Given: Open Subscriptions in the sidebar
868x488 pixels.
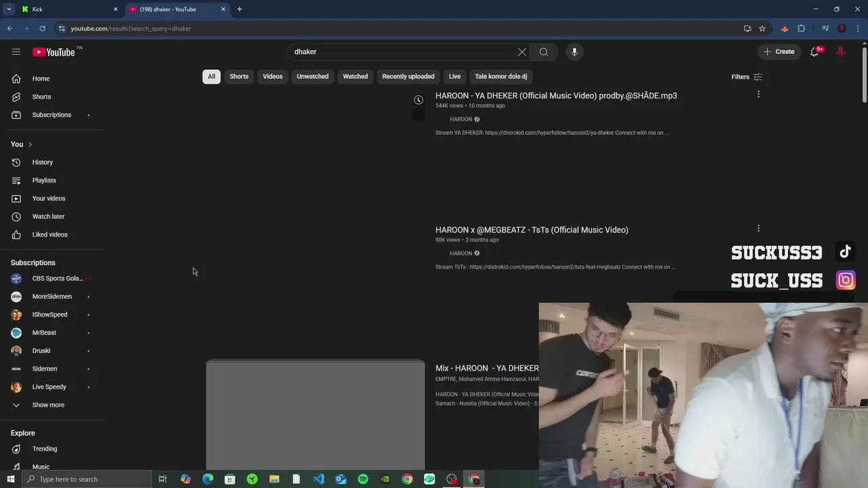Looking at the screenshot, I should [x=52, y=115].
